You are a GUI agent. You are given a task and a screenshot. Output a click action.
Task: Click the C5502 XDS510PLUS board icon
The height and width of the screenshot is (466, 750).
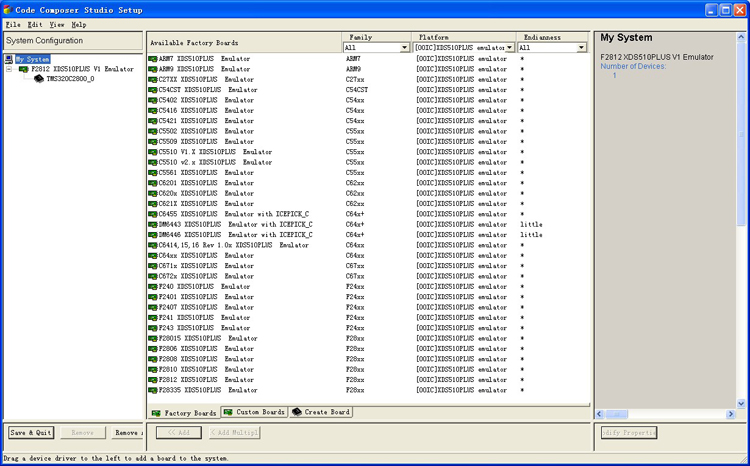[153, 132]
